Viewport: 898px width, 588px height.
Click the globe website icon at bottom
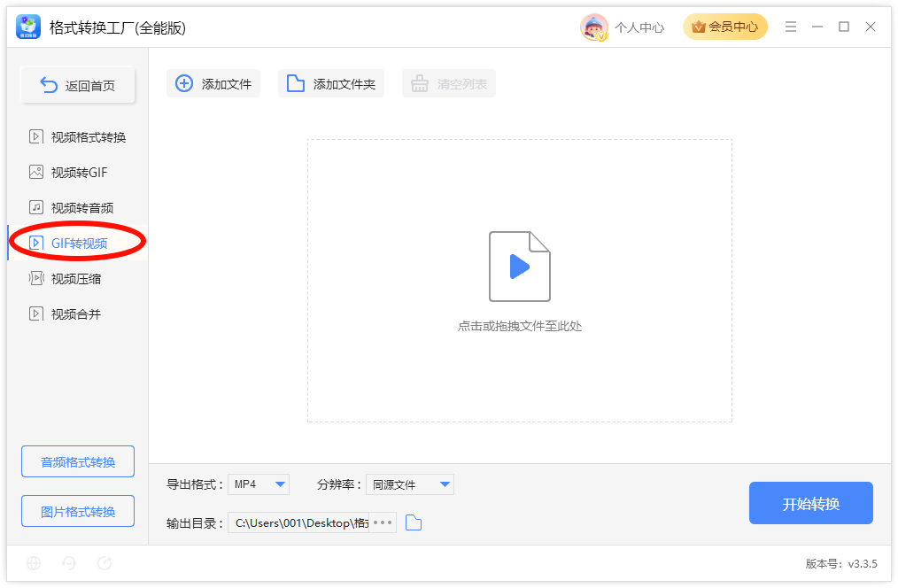(34, 563)
